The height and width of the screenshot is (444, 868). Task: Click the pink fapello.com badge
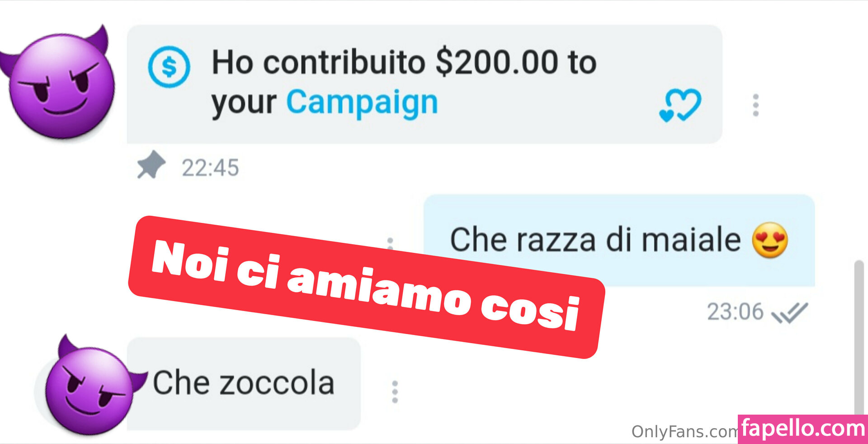[803, 429]
